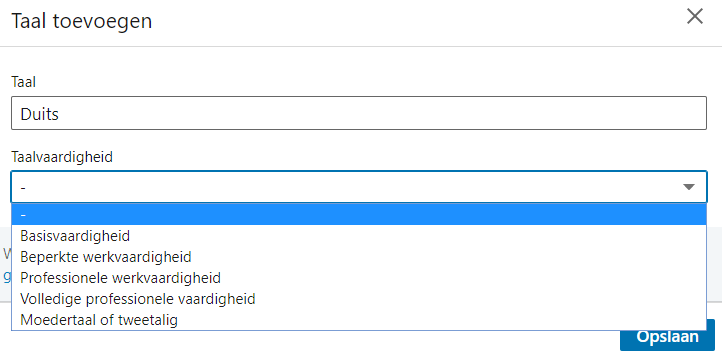Click the dialog header area beside the title
722x360 pixels.
414,22
